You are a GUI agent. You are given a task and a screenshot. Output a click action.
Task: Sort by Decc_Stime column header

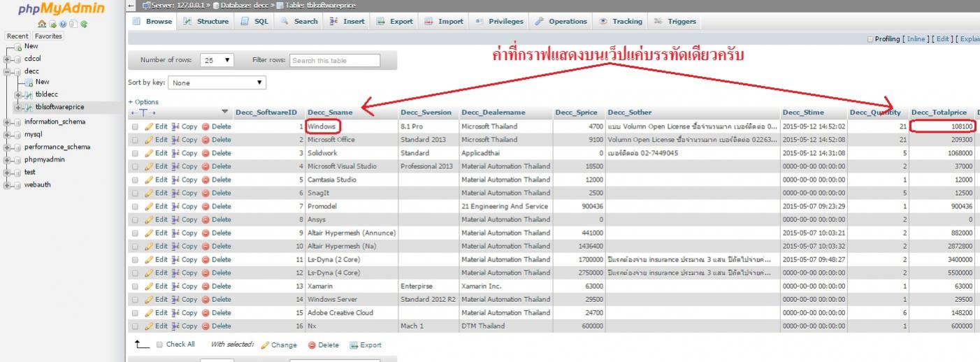[803, 113]
